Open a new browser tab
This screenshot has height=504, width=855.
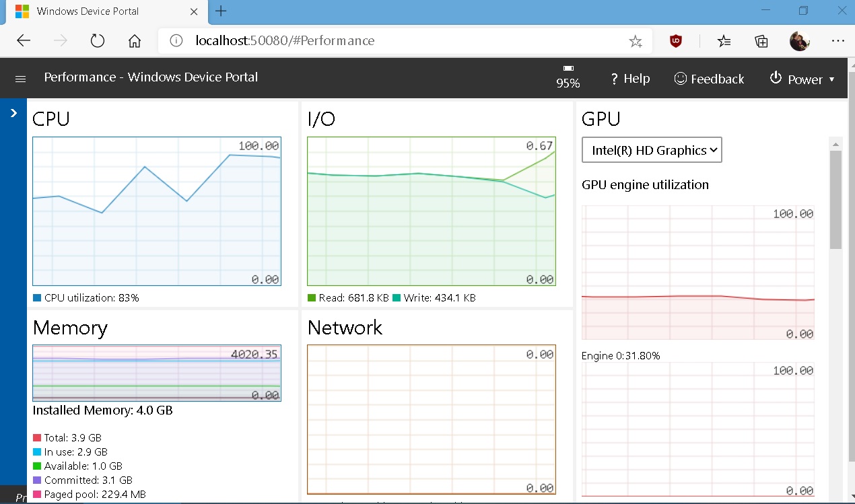click(221, 11)
